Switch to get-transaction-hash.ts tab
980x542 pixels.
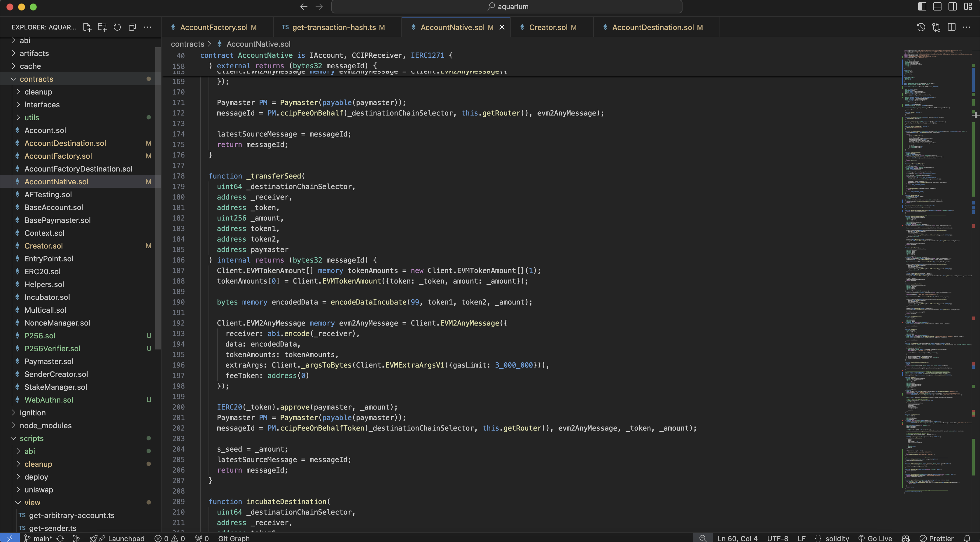(334, 27)
